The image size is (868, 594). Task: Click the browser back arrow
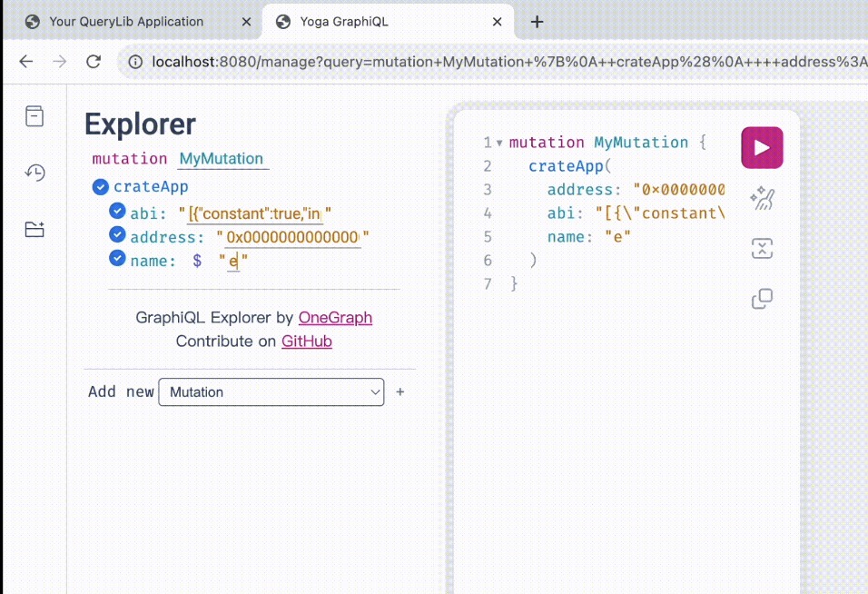pos(25,61)
